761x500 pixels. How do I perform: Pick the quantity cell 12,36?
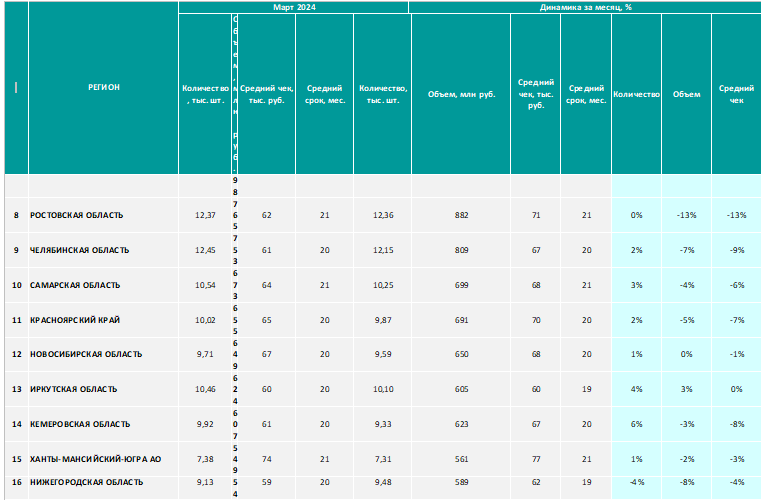[383, 215]
